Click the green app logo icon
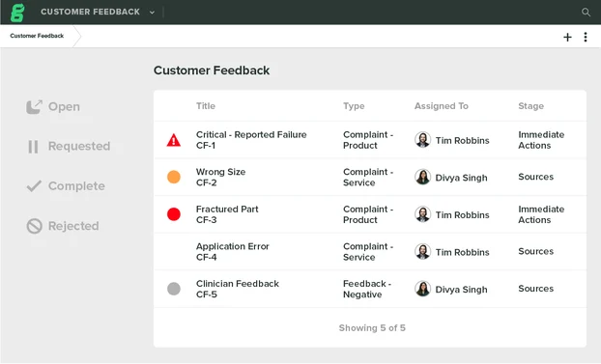Screen dimensions: 601x364 [17, 13]
